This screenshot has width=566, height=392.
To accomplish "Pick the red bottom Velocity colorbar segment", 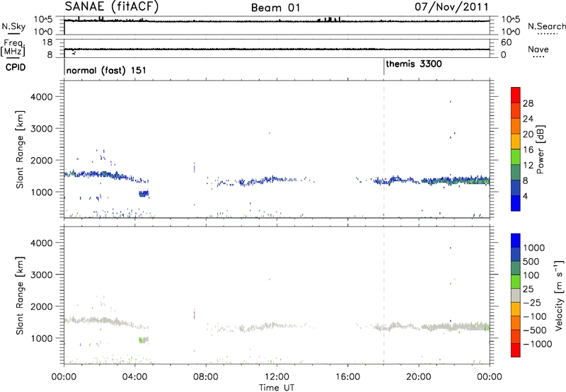I will 516,350.
